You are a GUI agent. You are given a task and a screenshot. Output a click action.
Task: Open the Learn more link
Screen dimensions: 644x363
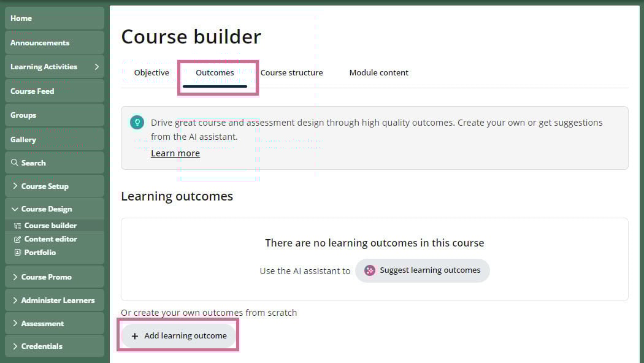175,153
